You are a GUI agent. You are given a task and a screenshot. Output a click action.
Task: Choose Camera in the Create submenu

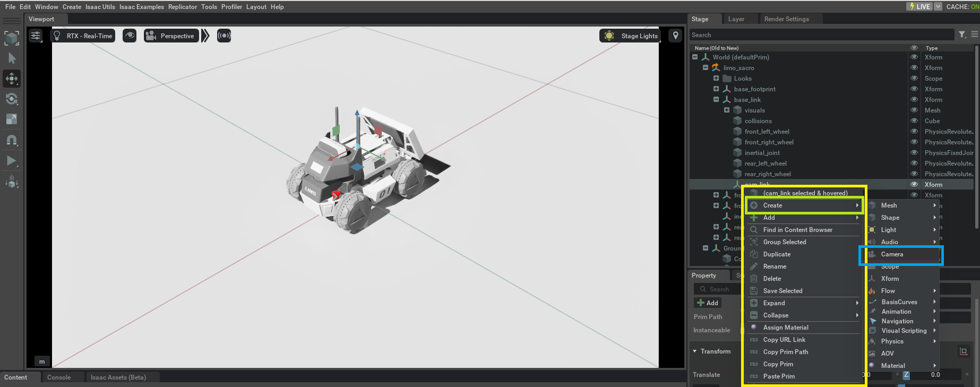901,254
